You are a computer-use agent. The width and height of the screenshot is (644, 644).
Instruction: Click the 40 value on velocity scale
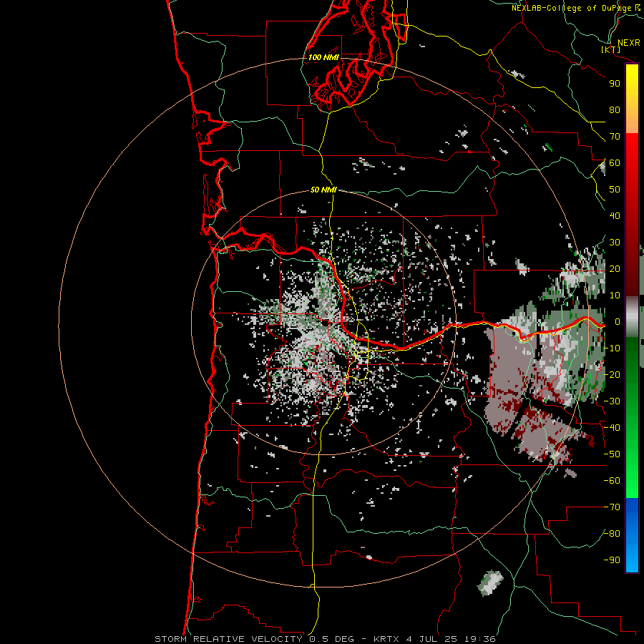click(x=615, y=215)
